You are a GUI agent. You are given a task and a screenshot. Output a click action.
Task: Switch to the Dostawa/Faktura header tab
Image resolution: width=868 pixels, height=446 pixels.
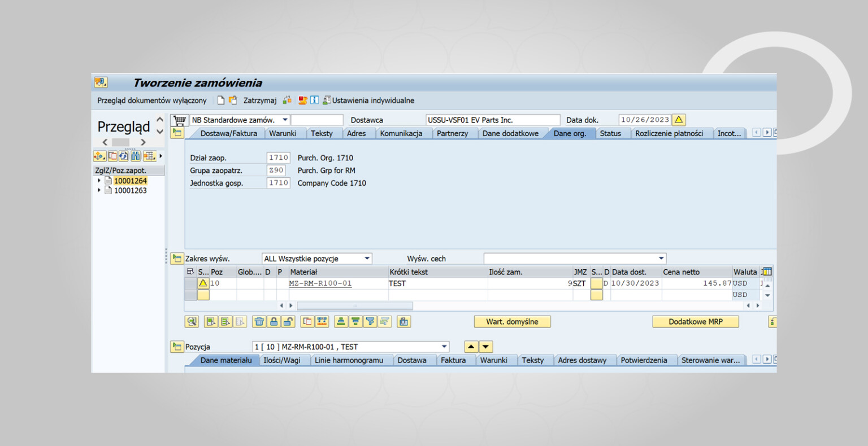click(x=228, y=134)
